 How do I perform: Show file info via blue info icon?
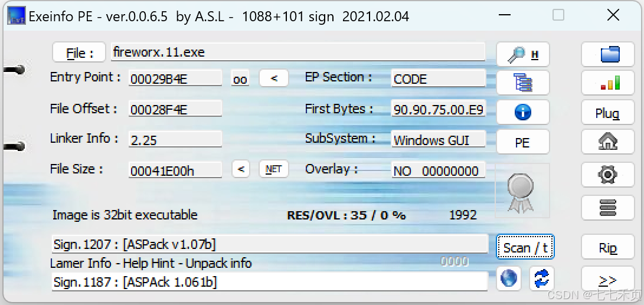tap(523, 111)
